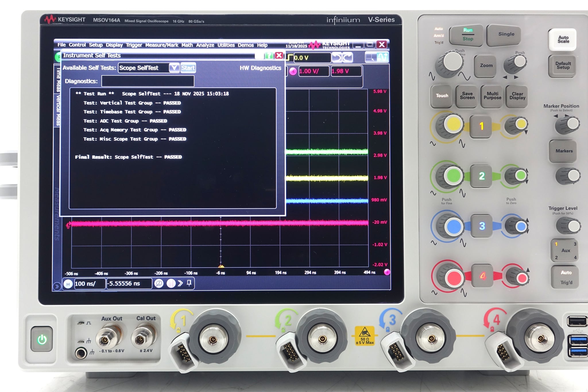Open the Utilities menu
The image size is (588, 392).
pyautogui.click(x=226, y=45)
